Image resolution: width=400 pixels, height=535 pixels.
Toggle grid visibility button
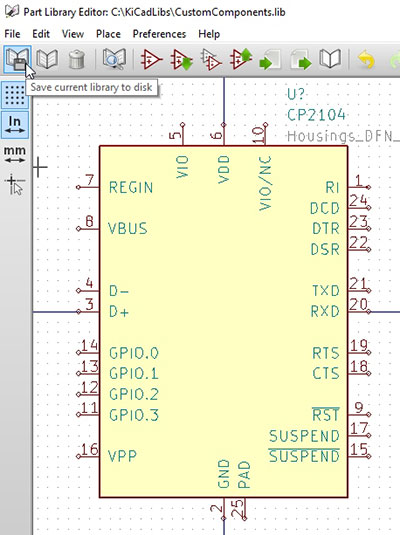pos(15,95)
